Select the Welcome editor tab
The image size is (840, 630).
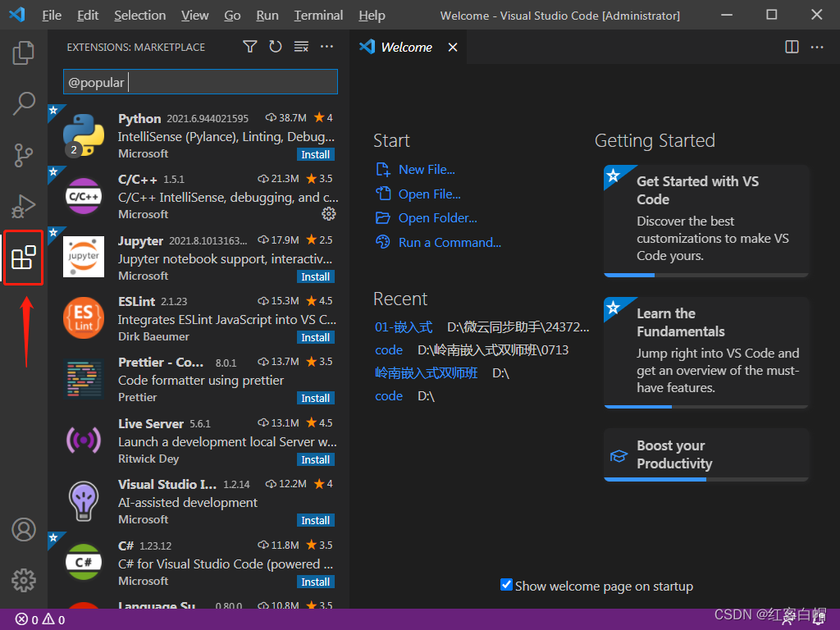[409, 47]
